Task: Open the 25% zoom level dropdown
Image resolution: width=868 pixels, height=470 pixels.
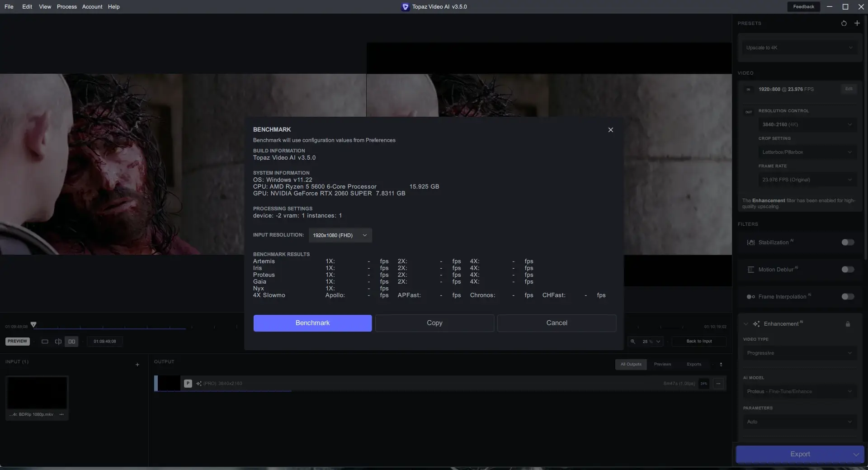Action: point(651,342)
